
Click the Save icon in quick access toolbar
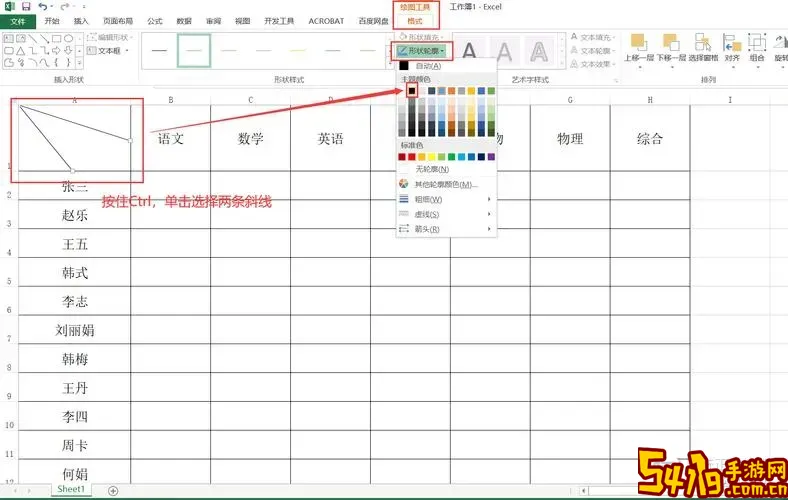26,7
